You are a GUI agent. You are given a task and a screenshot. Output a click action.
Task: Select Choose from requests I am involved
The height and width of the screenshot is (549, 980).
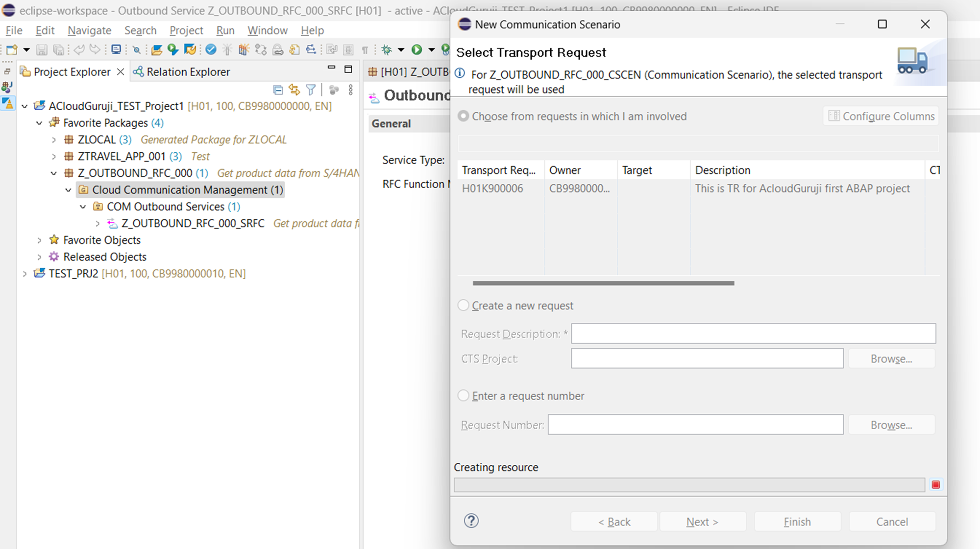click(464, 116)
